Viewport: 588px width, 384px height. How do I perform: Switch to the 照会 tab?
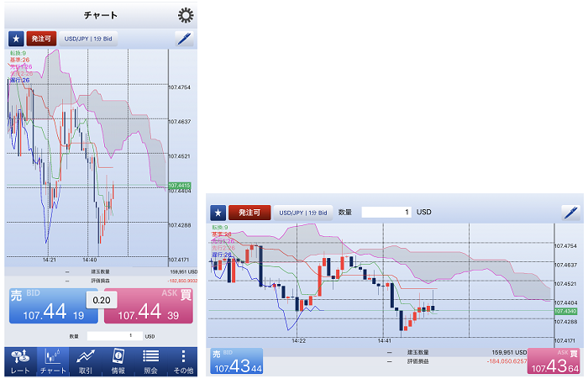pos(150,361)
